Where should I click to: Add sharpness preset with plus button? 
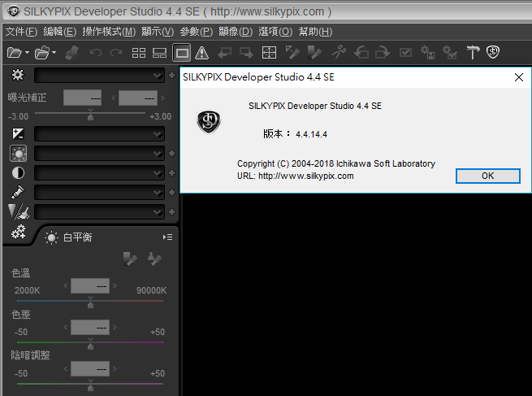pos(171,212)
